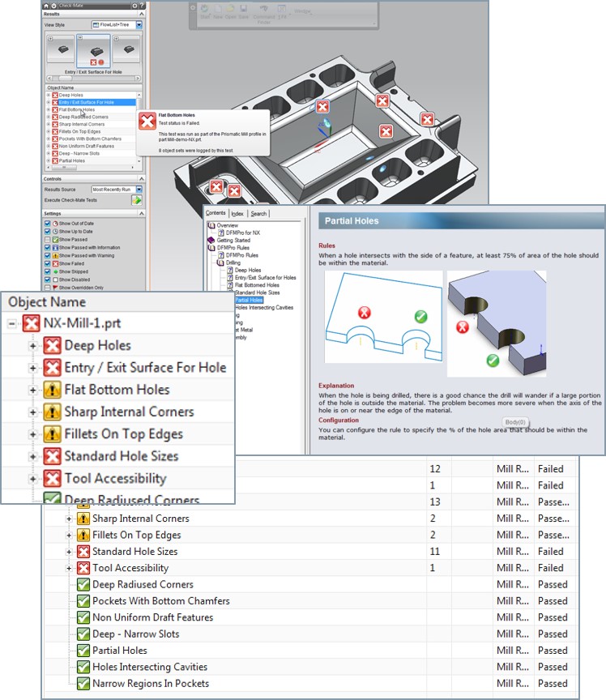Click green check mark in Partial Holes 2D diagram
The width and height of the screenshot is (606, 700).
coord(420,317)
